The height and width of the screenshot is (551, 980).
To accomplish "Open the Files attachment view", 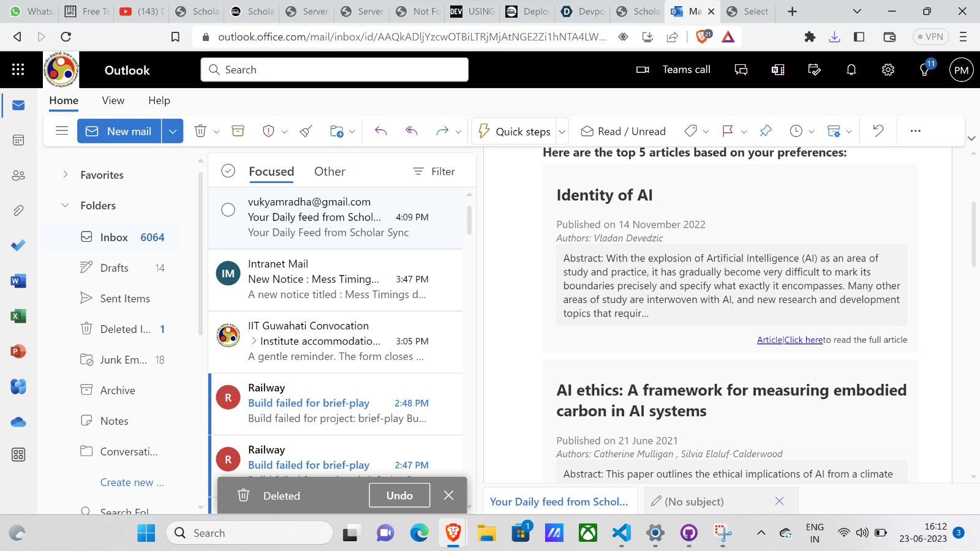I will point(18,211).
